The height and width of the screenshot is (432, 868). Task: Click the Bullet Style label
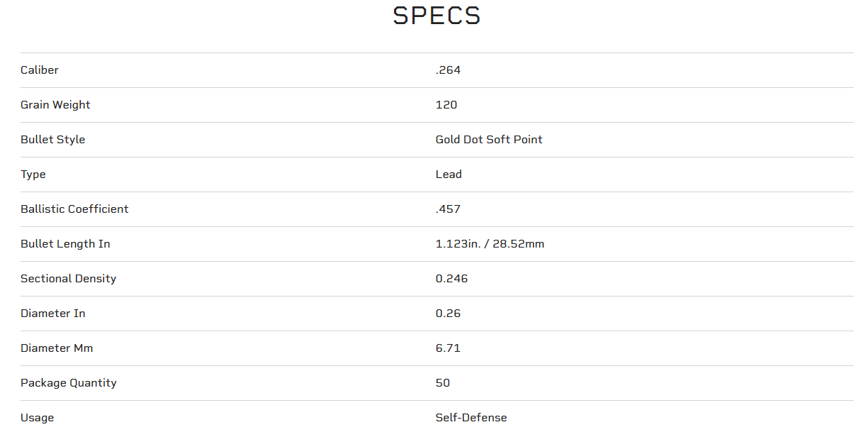52,140
